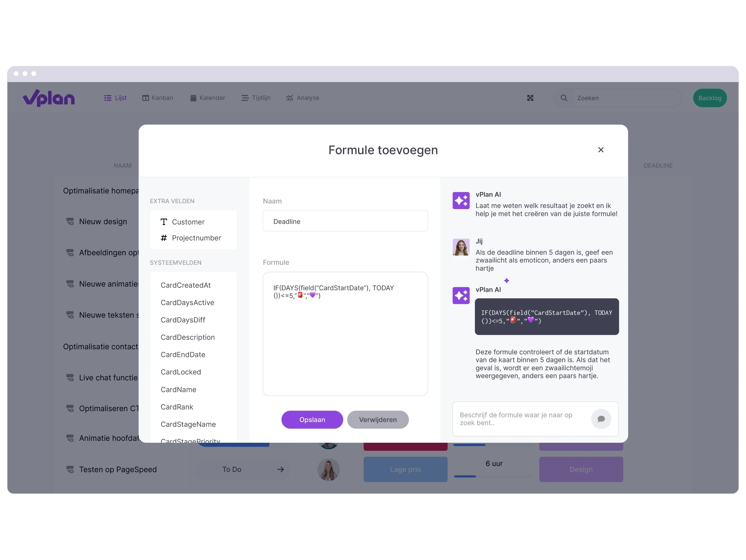Click the formula name input field
The width and height of the screenshot is (746, 560).
tap(346, 221)
